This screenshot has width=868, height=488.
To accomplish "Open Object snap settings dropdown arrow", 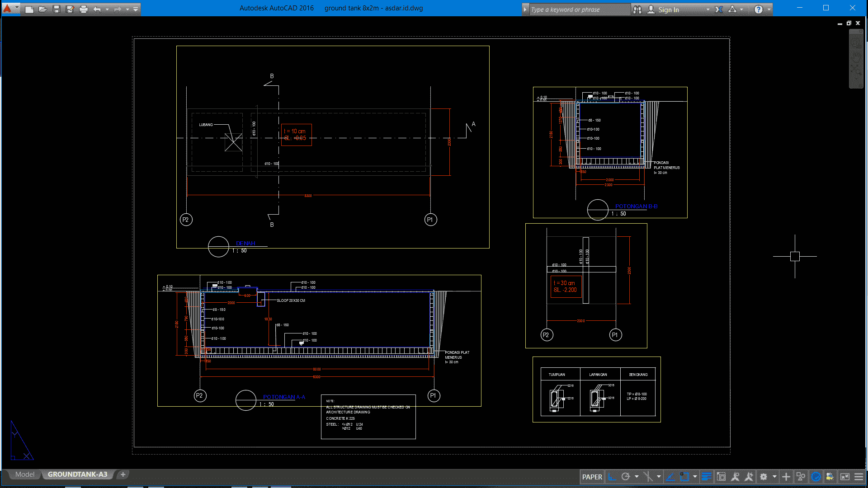I will [x=695, y=477].
